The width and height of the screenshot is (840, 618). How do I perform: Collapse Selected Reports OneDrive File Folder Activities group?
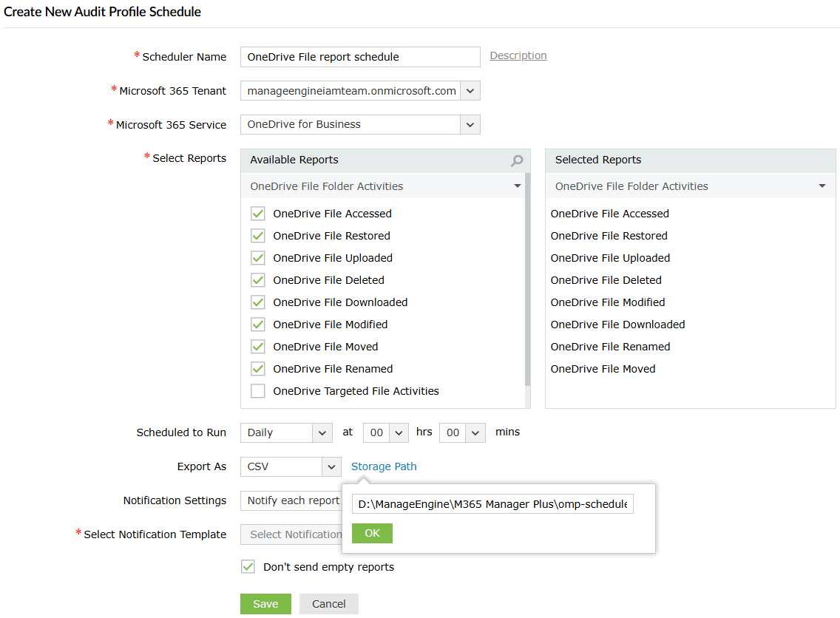(822, 186)
